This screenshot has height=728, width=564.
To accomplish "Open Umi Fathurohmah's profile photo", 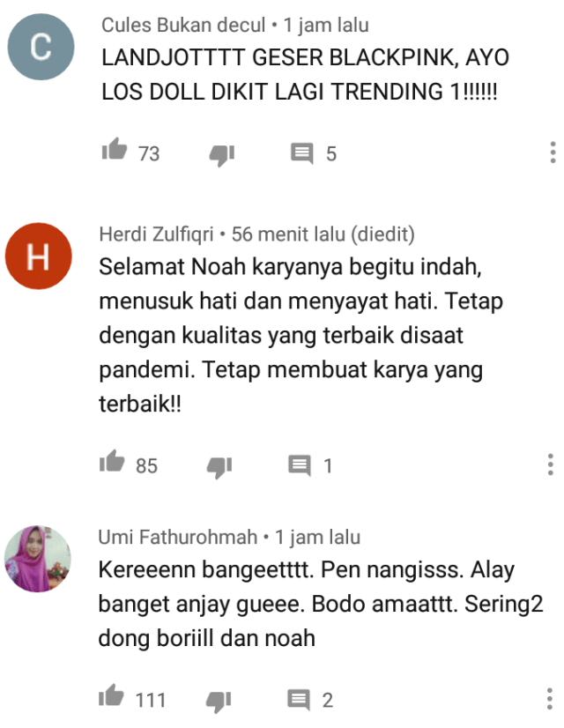I will tap(38, 559).
